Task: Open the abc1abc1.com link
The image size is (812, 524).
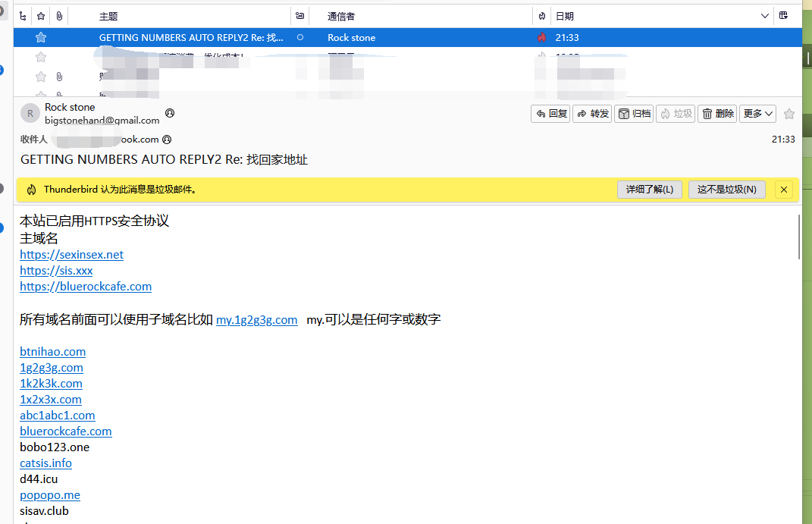Action: coord(58,416)
